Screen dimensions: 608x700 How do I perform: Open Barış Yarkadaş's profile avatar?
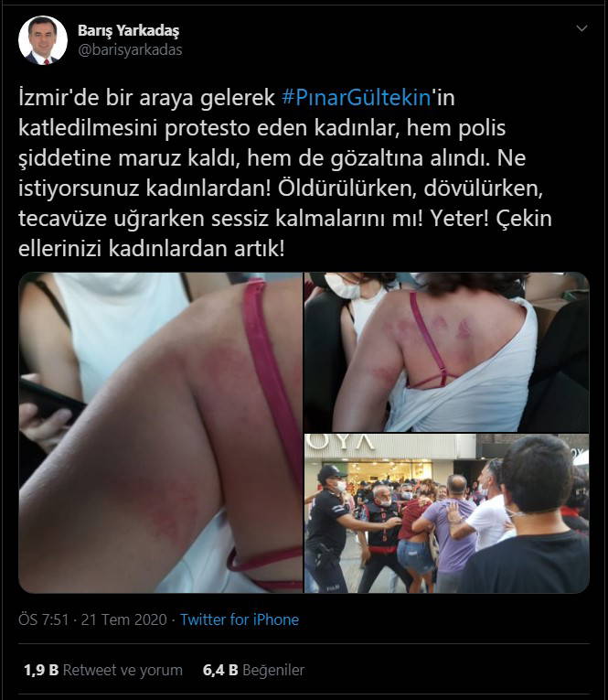pyautogui.click(x=43, y=40)
